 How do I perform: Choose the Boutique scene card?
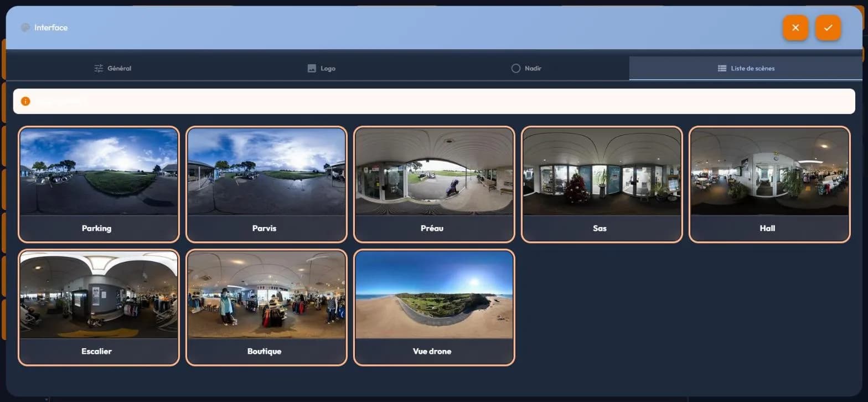266,307
